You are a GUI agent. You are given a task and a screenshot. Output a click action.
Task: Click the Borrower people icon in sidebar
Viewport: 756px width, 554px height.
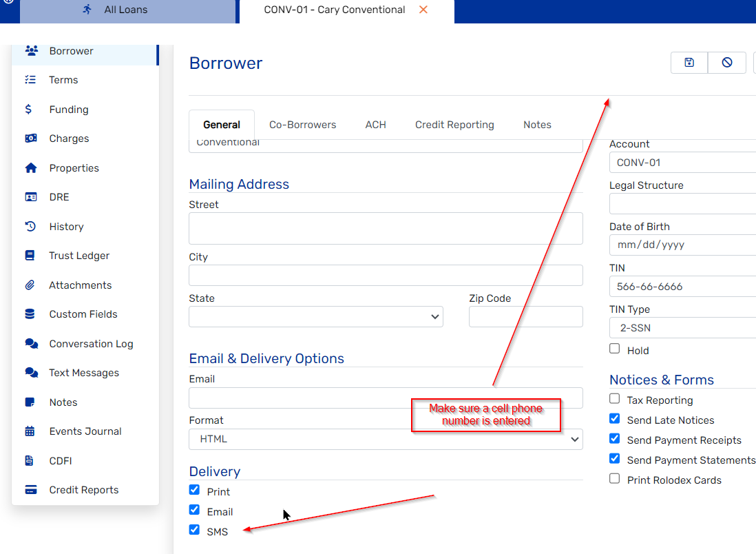pyautogui.click(x=32, y=51)
